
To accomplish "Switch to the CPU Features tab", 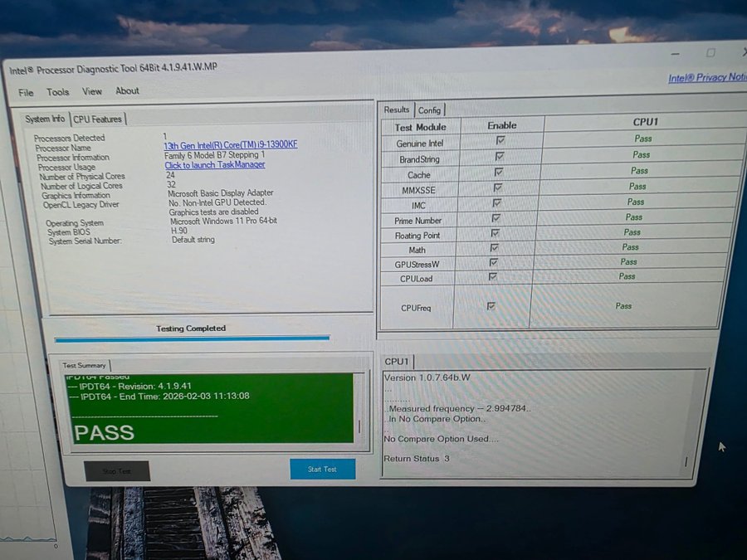I will [97, 119].
